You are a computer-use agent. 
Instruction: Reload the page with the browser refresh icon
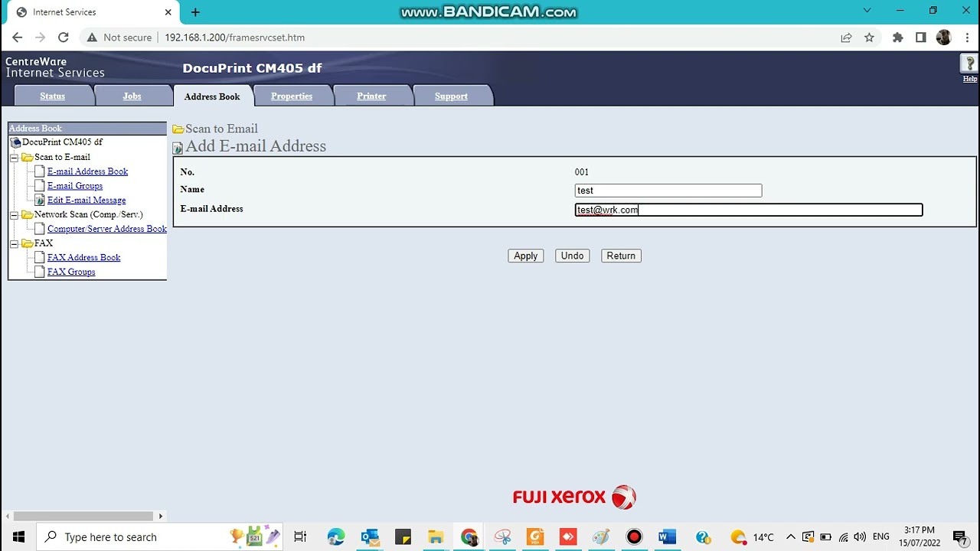64,37
